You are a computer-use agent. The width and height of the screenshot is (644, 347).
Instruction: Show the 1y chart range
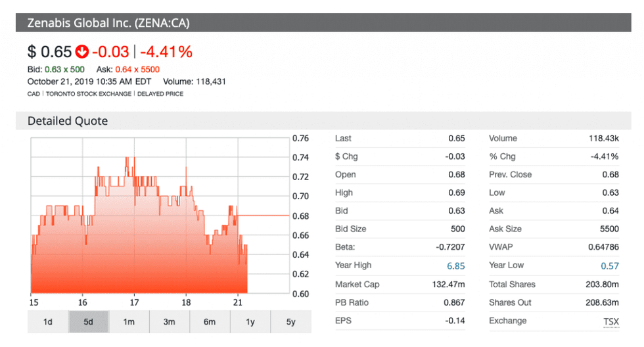pyautogui.click(x=250, y=321)
